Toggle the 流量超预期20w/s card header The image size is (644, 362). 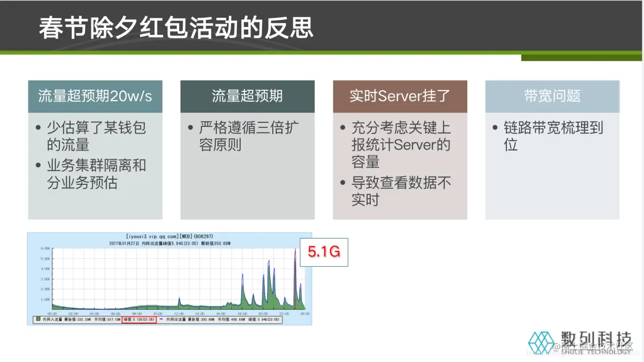click(x=95, y=96)
